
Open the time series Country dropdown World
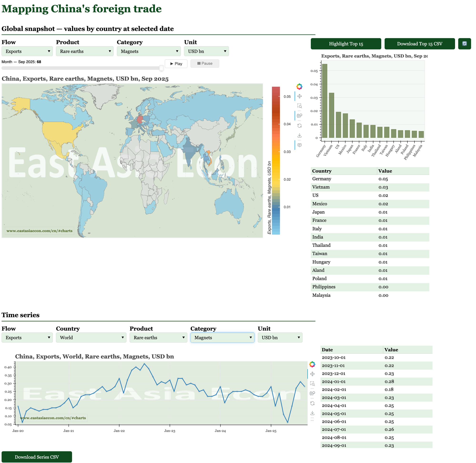[x=91, y=337]
